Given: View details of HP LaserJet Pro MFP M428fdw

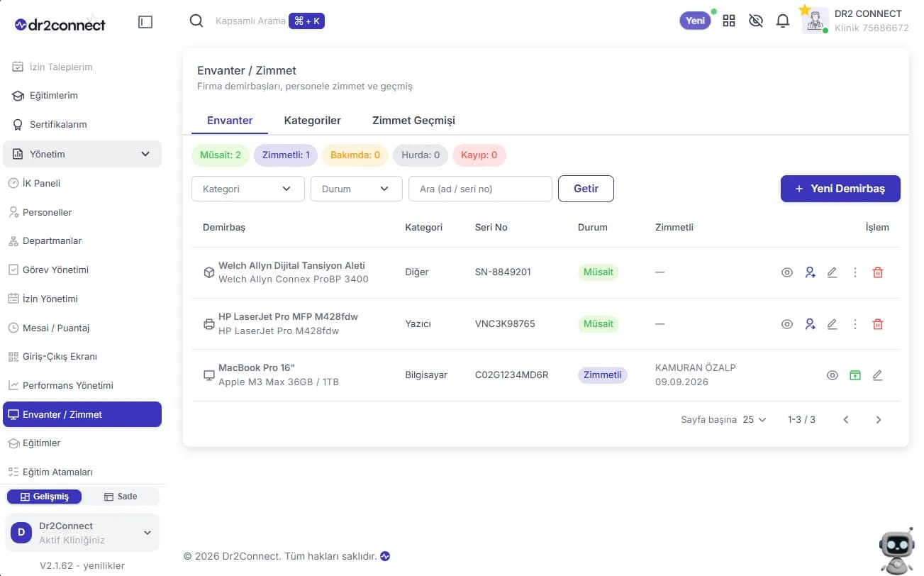Looking at the screenshot, I should tap(787, 324).
